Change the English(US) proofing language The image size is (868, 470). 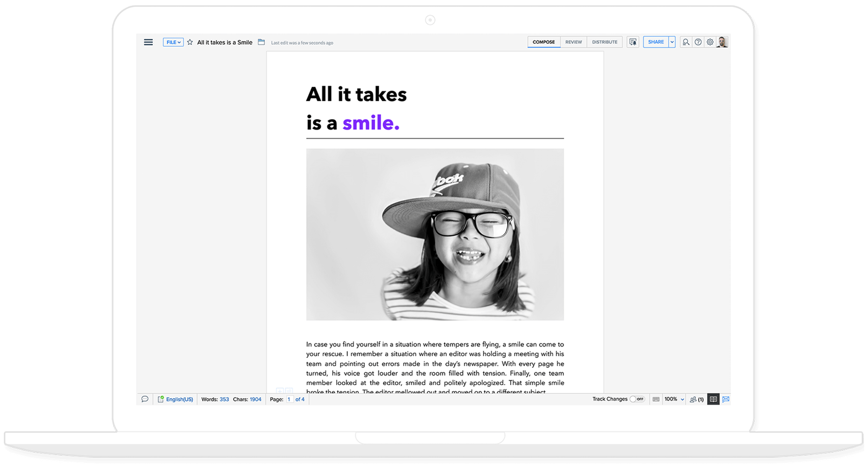click(179, 399)
